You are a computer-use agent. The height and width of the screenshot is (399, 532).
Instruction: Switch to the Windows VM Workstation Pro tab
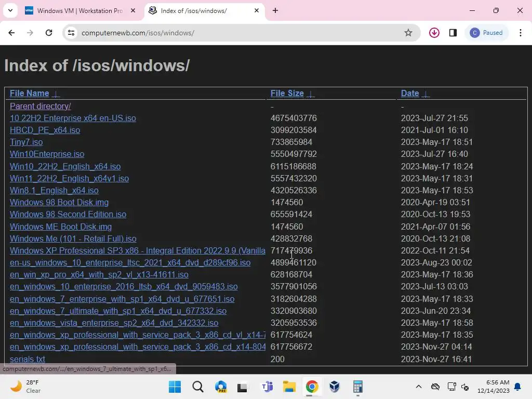80,11
